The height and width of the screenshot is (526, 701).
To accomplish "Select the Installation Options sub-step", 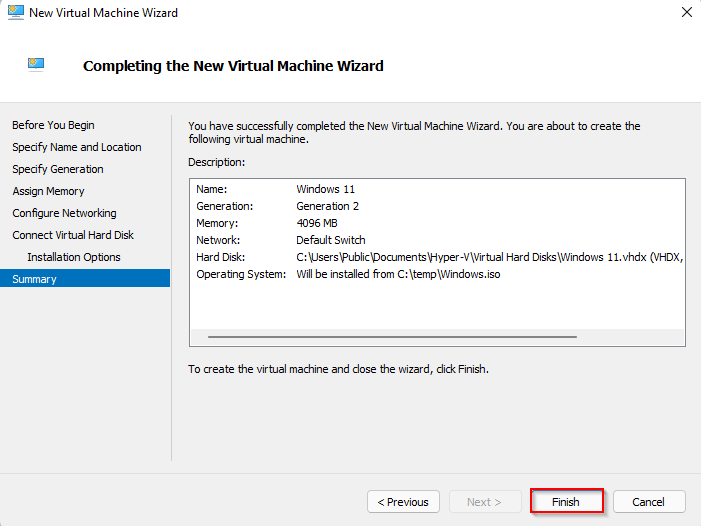I will [x=73, y=257].
